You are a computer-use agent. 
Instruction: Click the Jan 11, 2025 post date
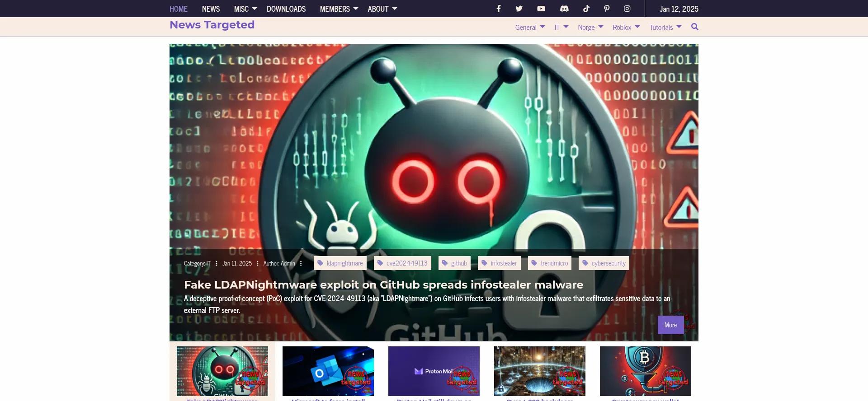click(237, 264)
